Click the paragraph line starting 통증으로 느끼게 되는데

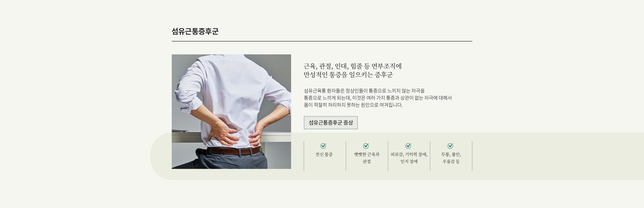(x=378, y=98)
